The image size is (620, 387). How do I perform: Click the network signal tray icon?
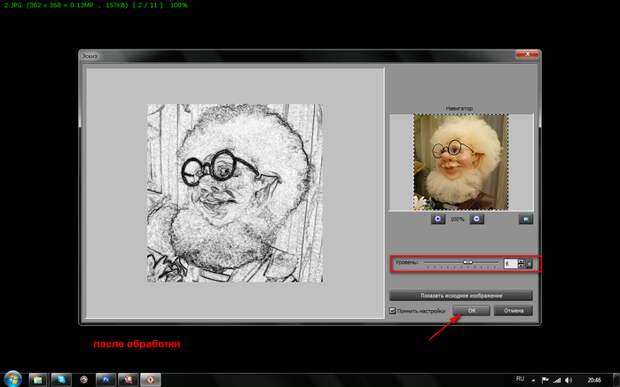coord(557,380)
